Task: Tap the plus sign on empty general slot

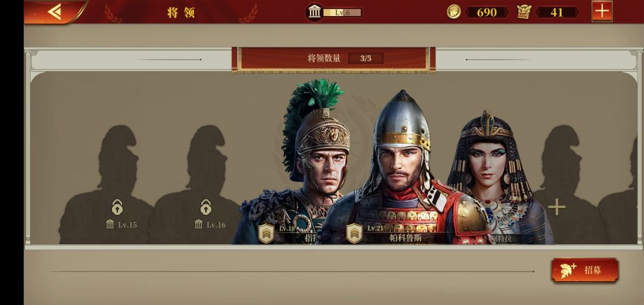Action: point(556,207)
